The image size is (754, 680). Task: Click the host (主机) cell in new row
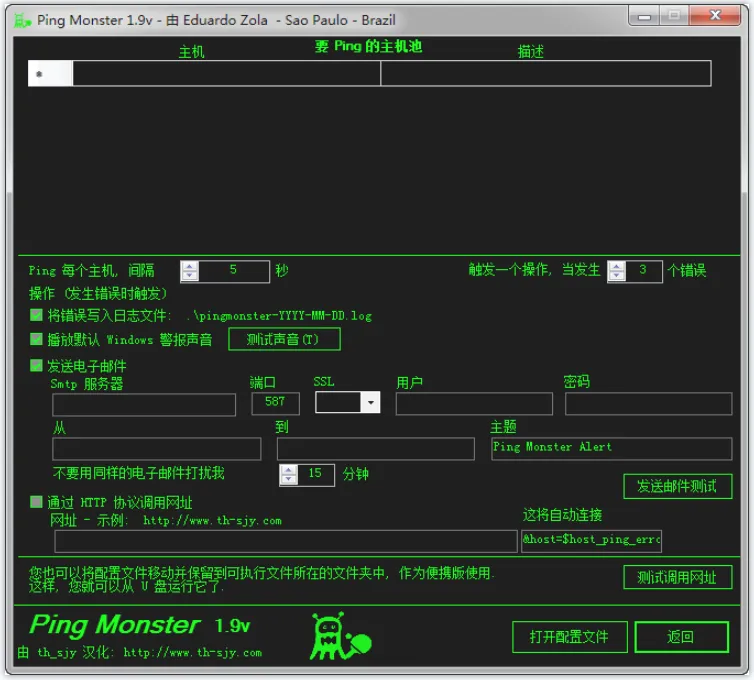coord(226,74)
